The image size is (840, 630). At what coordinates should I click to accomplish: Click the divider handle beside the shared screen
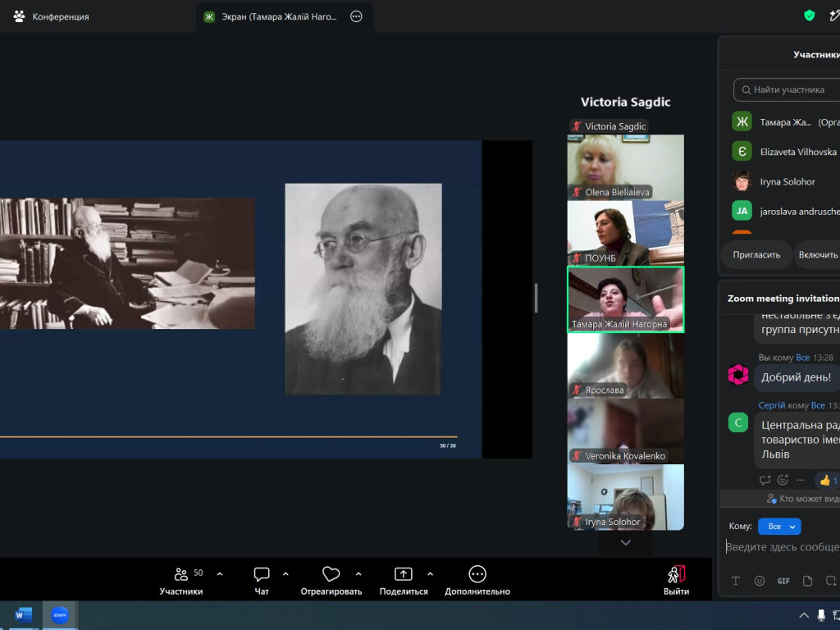[x=536, y=298]
